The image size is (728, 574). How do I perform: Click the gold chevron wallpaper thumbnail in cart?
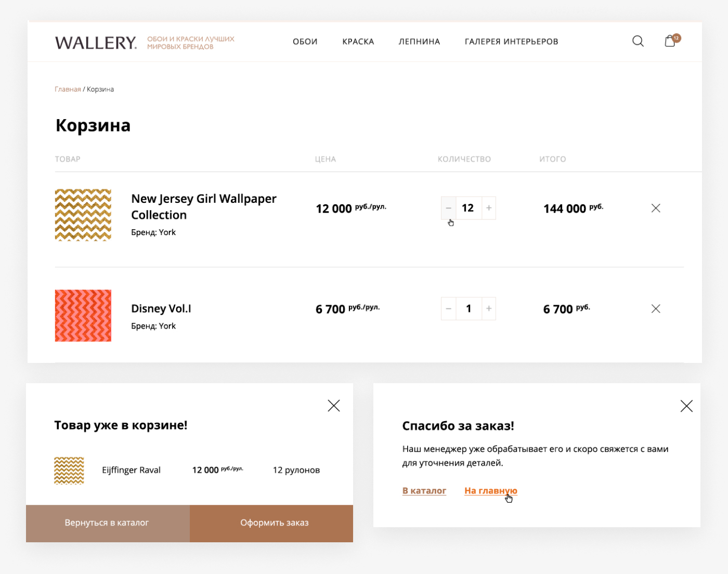[83, 215]
